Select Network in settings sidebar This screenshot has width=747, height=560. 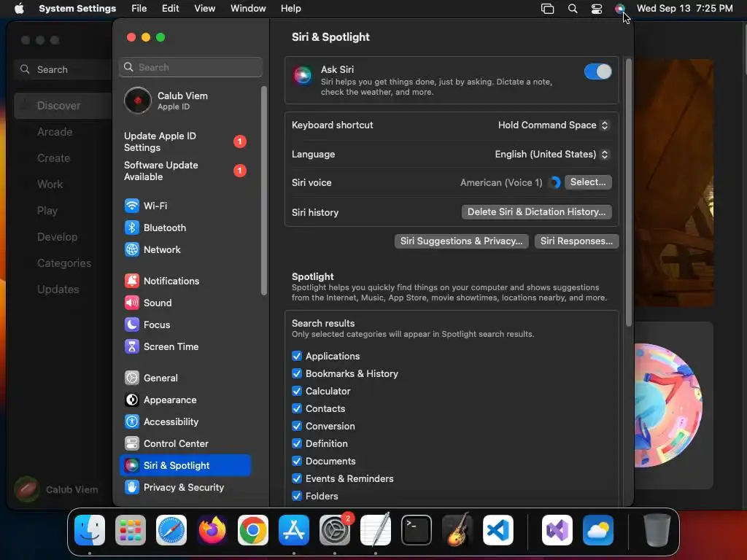tap(185, 249)
